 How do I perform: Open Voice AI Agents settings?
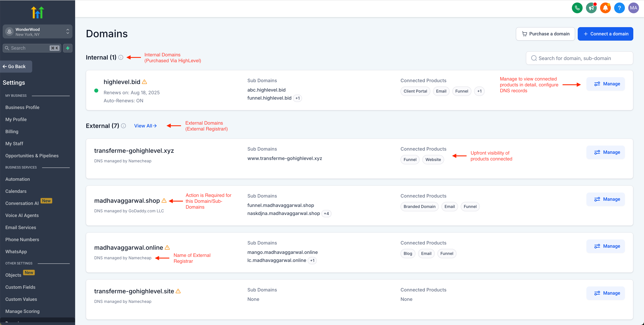(x=22, y=215)
